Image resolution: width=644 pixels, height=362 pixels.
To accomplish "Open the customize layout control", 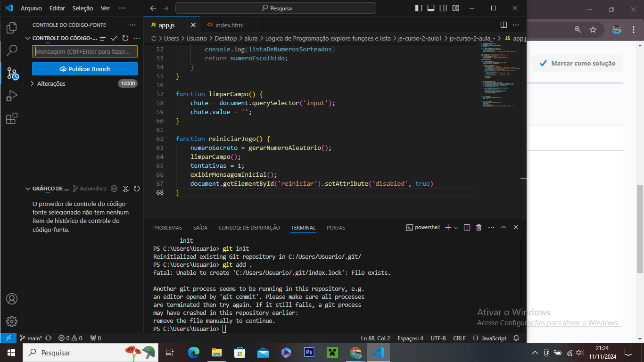I will [x=455, y=8].
